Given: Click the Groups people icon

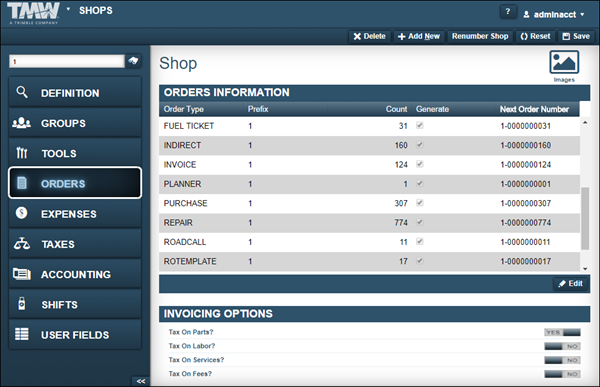Looking at the screenshot, I should coord(21,123).
